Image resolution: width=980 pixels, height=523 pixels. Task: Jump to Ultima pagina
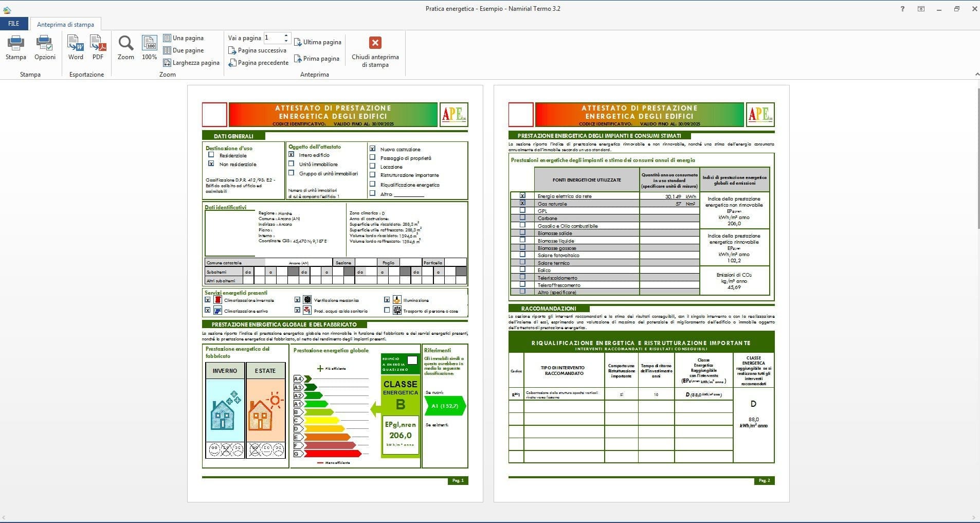tap(318, 42)
